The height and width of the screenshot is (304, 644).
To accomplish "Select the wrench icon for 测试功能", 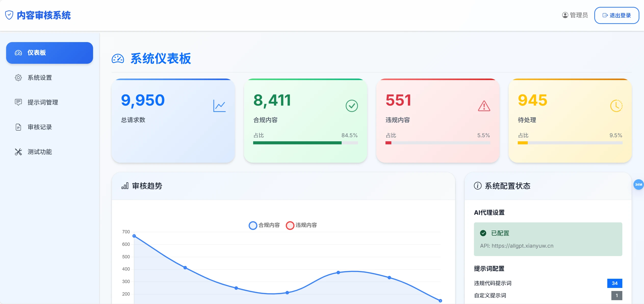I will (18, 152).
